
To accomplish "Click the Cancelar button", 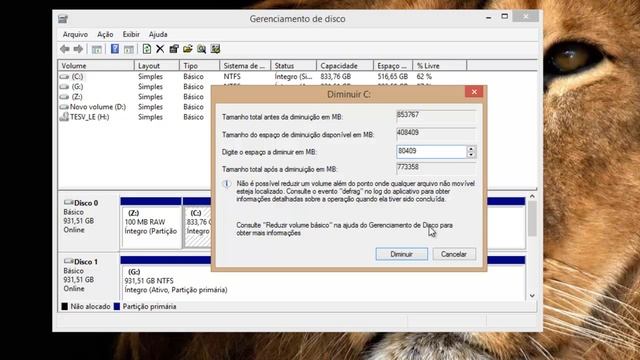I will pyautogui.click(x=454, y=254).
